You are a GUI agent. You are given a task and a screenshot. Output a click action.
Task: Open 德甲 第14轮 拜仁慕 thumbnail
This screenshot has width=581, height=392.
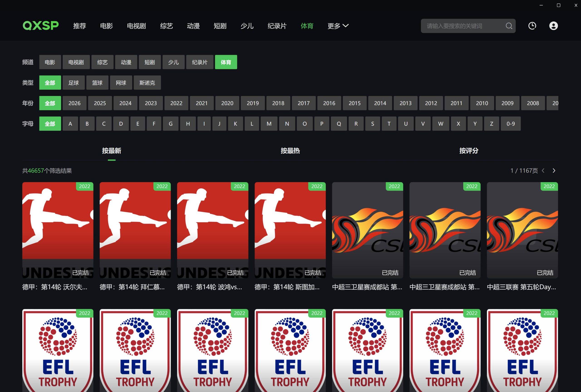[135, 230]
